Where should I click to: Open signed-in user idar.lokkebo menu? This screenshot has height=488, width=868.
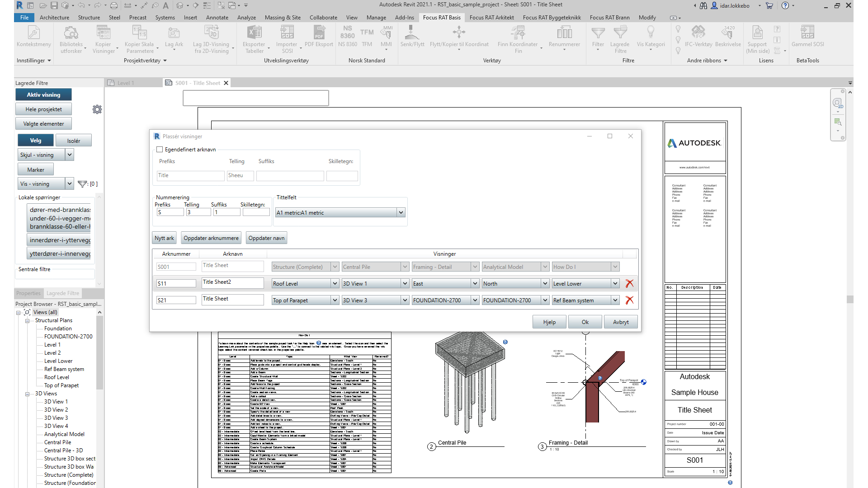735,5
